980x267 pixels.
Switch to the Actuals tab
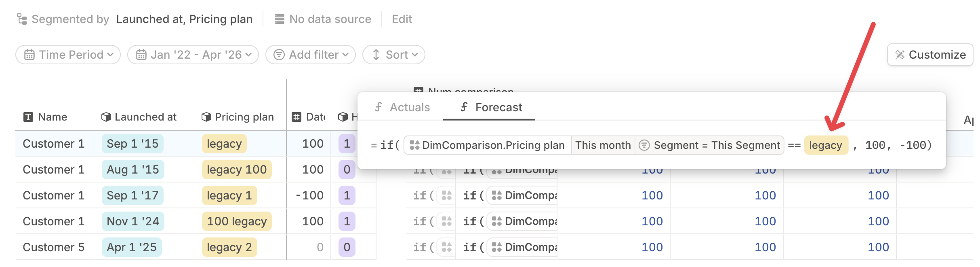[x=402, y=107]
